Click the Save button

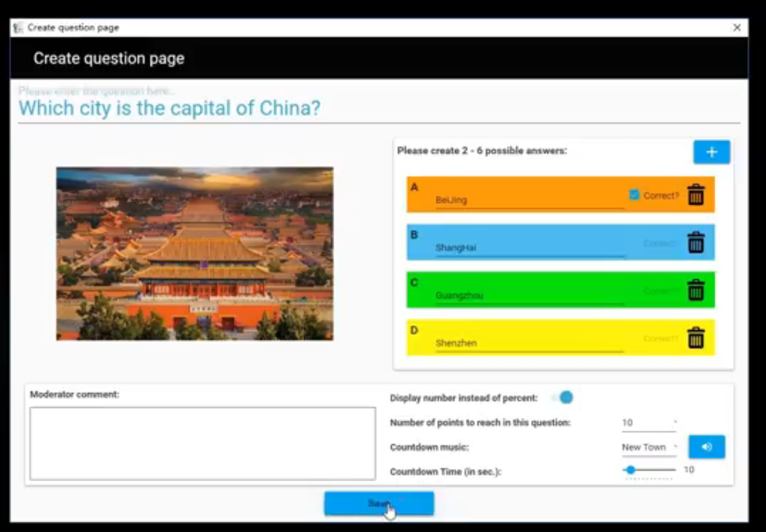coord(379,503)
